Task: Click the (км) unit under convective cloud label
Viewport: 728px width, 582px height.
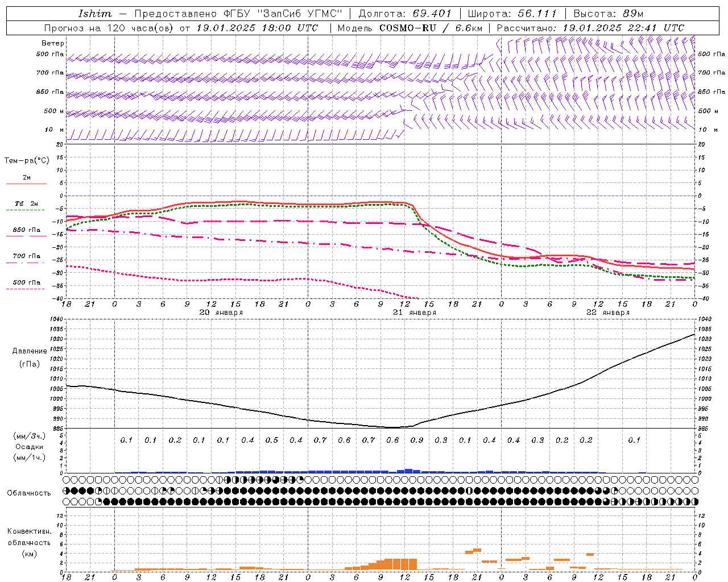Action: tap(30, 554)
